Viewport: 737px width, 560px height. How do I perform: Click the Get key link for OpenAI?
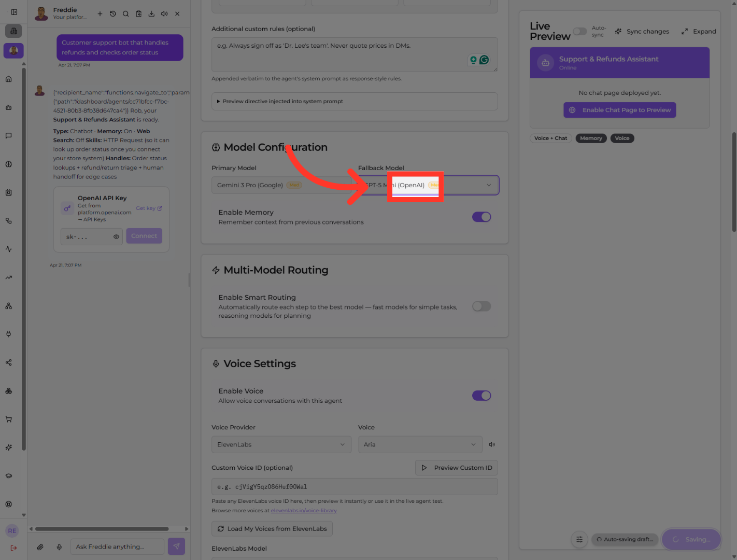click(x=149, y=208)
